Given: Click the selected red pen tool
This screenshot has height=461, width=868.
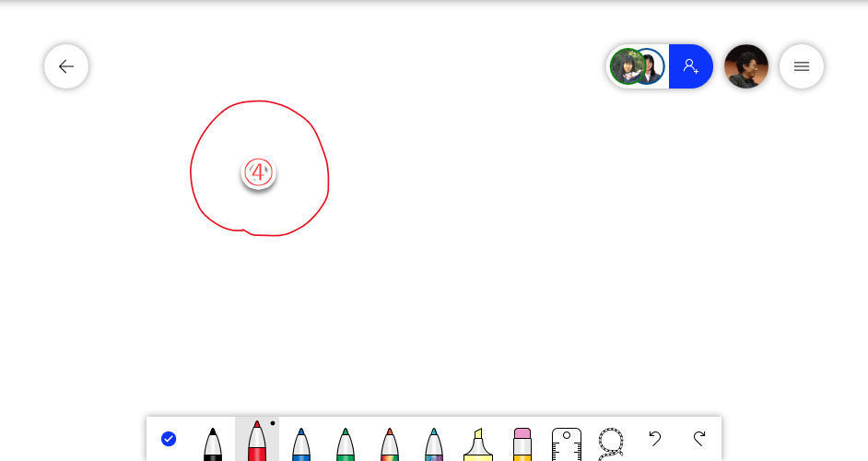Looking at the screenshot, I should coord(257,441).
